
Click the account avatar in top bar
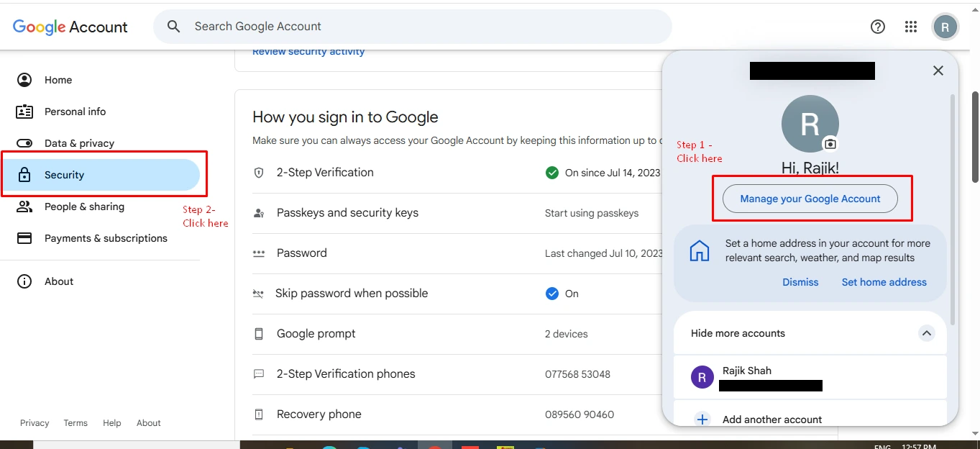945,27
